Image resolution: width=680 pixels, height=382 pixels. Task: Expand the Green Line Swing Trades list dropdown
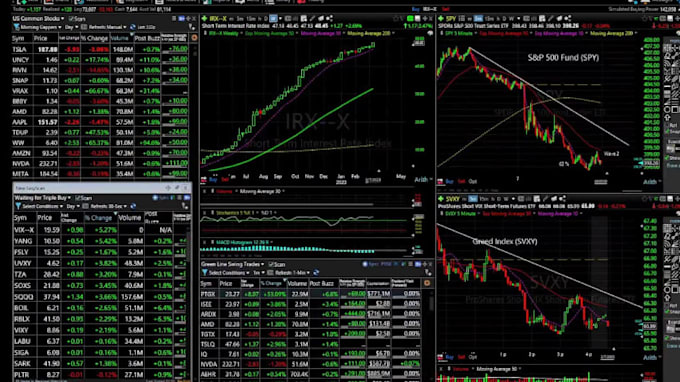point(232,264)
